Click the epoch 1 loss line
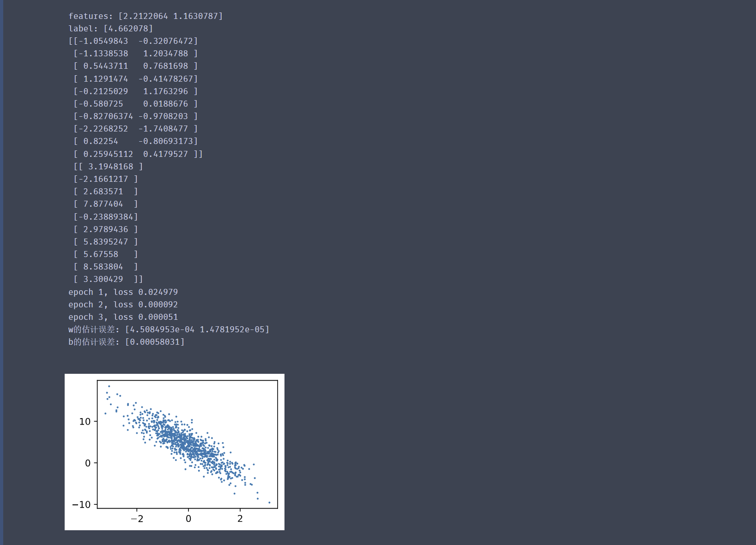756x545 pixels. coord(123,292)
